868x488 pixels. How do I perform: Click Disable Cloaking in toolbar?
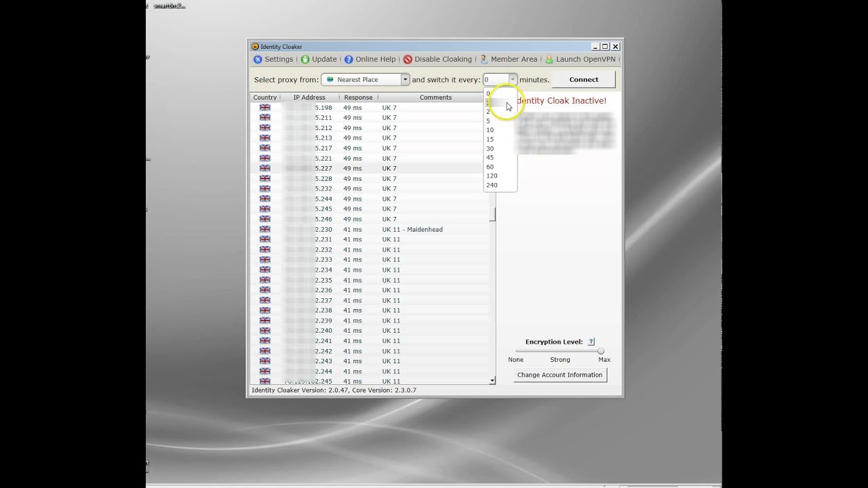click(x=437, y=60)
